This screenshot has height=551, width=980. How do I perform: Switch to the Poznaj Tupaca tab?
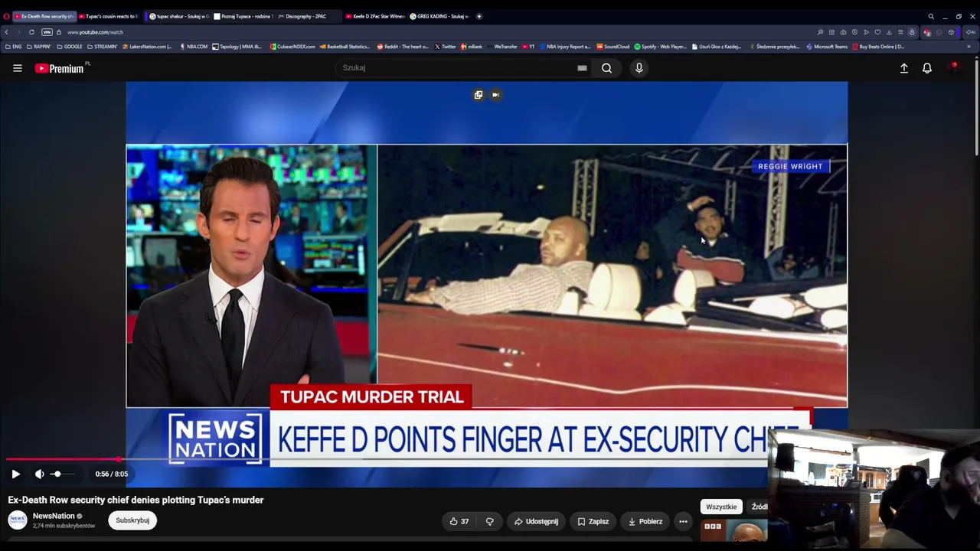point(243,16)
